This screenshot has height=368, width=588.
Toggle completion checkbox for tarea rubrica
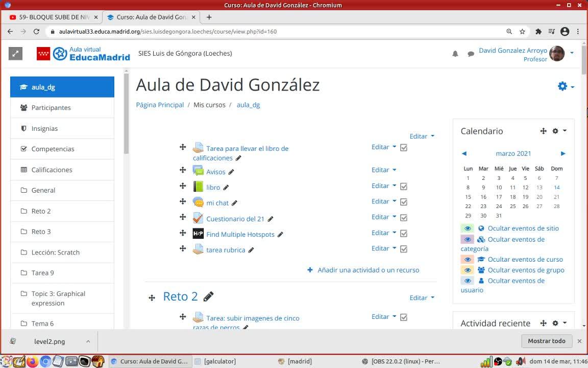404,249
